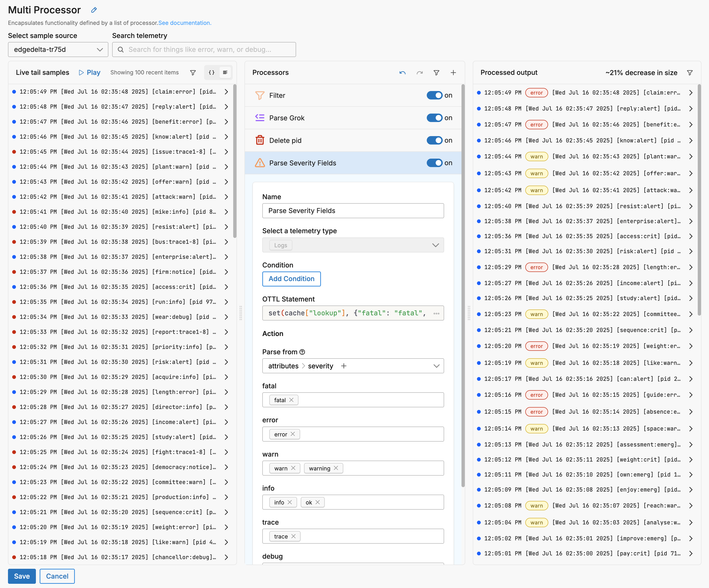Click the Search telemetry input field
709x588 pixels.
coord(204,50)
